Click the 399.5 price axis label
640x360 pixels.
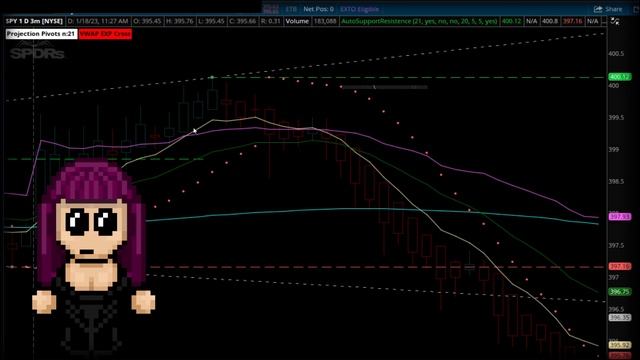point(616,118)
